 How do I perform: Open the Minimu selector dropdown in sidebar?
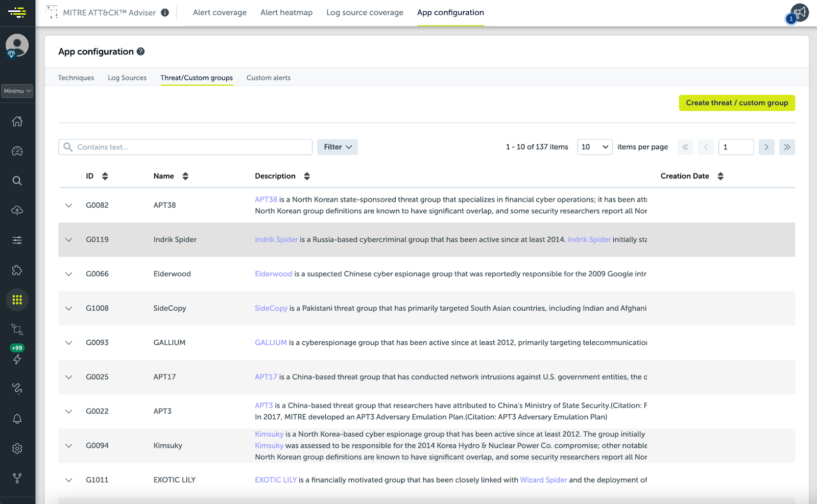pos(17,91)
